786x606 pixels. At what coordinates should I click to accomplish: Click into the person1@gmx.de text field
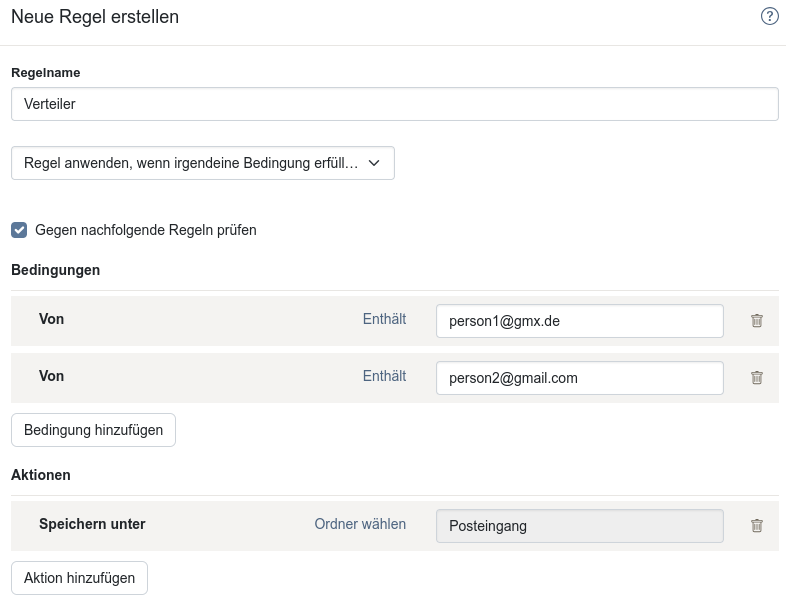(x=579, y=321)
